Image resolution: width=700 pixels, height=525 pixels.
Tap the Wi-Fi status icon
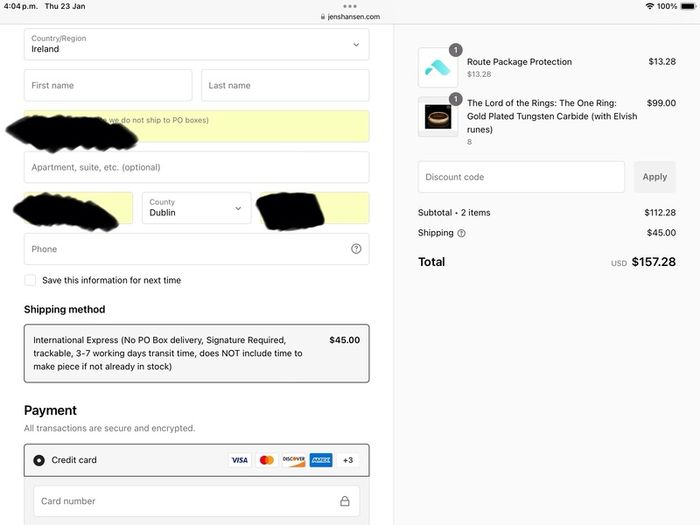pos(650,6)
